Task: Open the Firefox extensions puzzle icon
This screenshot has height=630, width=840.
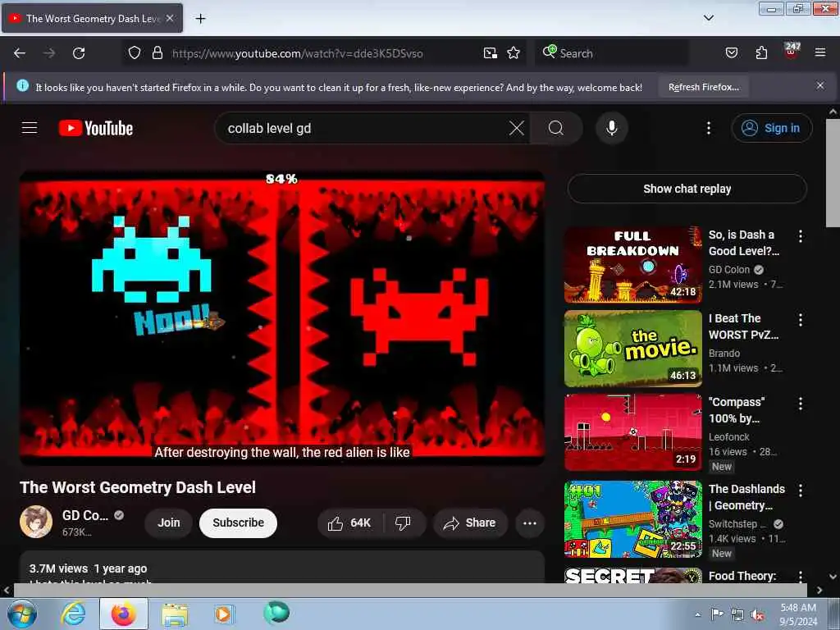Action: pos(761,53)
